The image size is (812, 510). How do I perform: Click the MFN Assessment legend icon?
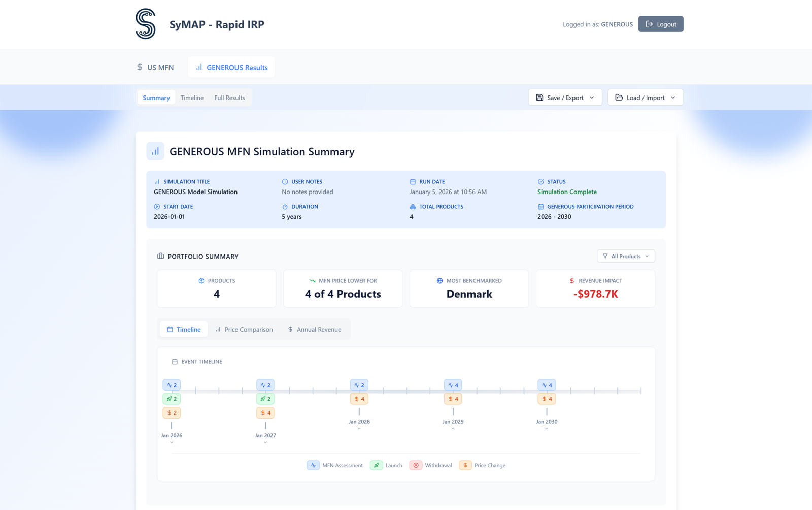(313, 465)
